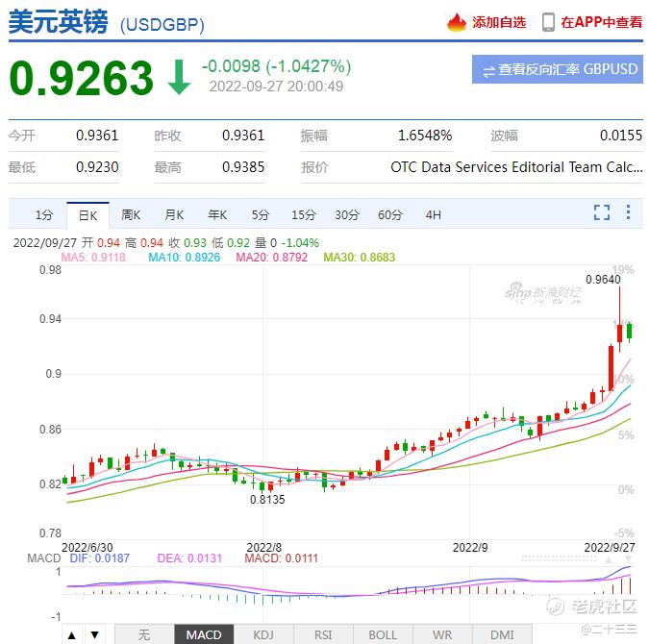Click the up triangle indicator arrow
The width and height of the screenshot is (649, 644).
[72, 635]
